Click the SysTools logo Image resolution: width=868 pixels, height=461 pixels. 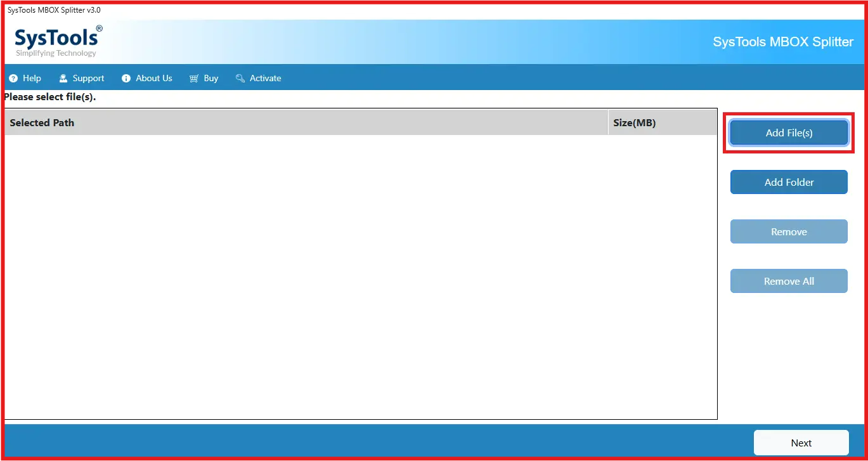58,42
